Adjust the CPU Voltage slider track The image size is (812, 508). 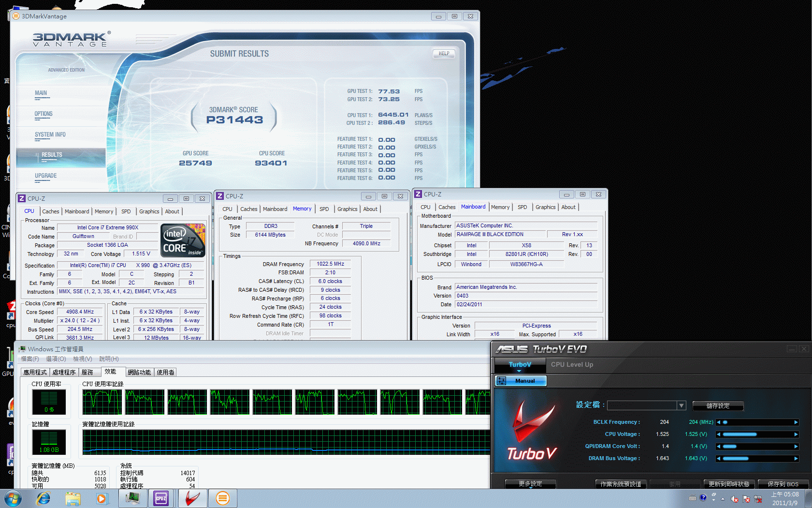tap(757, 434)
